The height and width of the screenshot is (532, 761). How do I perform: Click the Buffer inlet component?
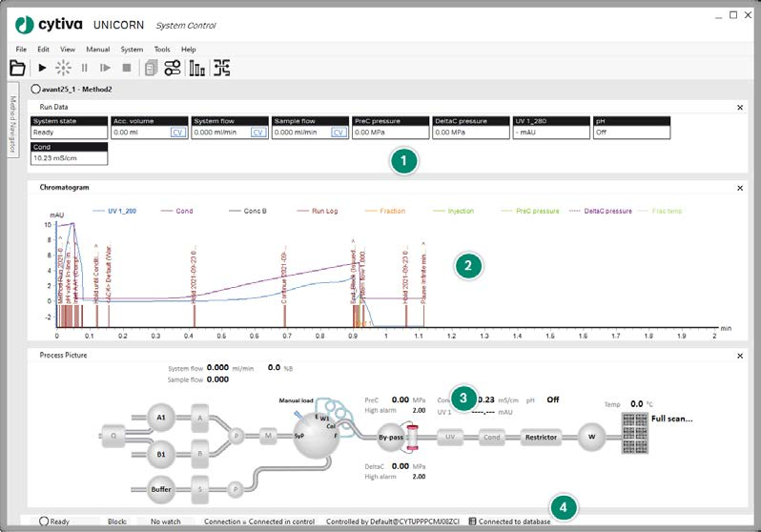tap(160, 489)
